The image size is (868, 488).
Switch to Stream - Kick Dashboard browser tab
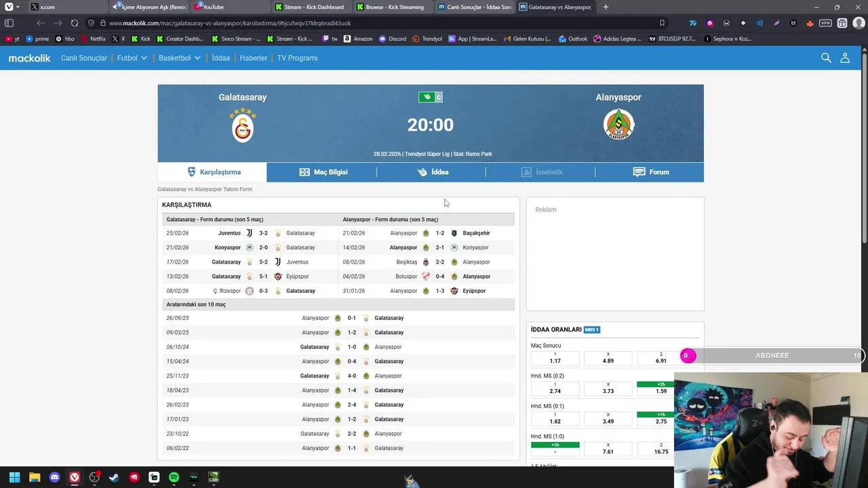pos(312,7)
